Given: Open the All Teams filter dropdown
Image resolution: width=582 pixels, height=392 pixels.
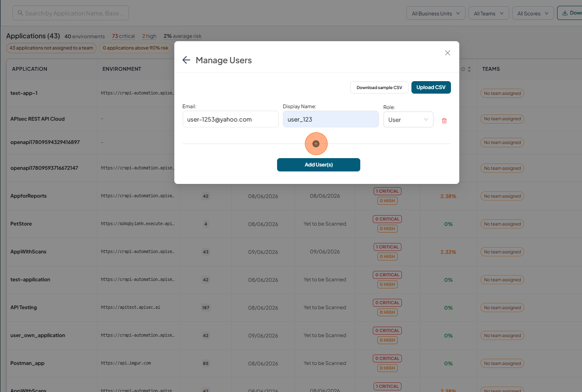Looking at the screenshot, I should tap(489, 13).
